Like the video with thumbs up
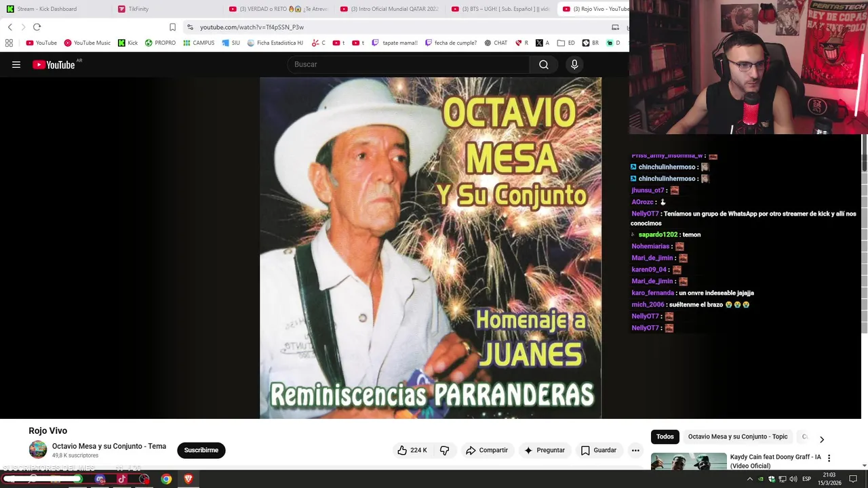The image size is (868, 488). click(x=412, y=450)
